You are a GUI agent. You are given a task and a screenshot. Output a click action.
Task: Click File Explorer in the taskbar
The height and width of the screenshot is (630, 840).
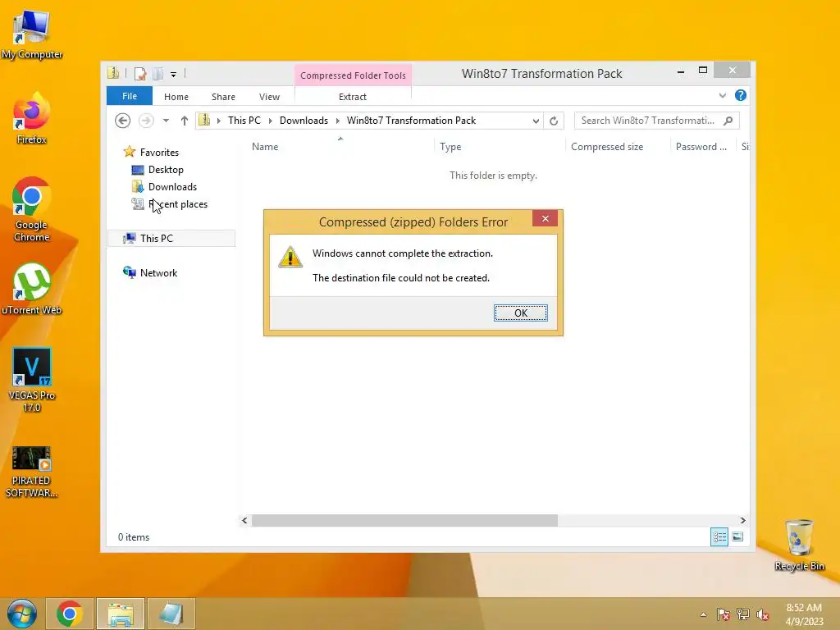click(121, 614)
